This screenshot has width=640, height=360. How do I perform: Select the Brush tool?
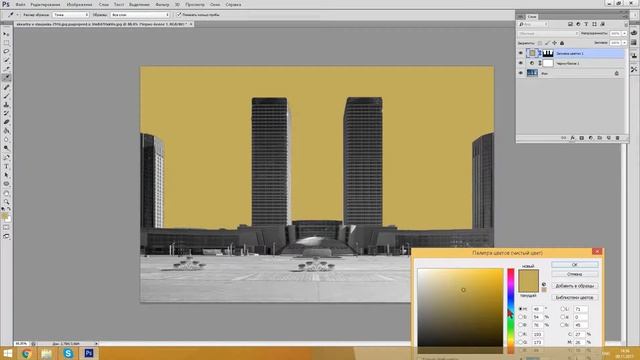click(x=6, y=96)
